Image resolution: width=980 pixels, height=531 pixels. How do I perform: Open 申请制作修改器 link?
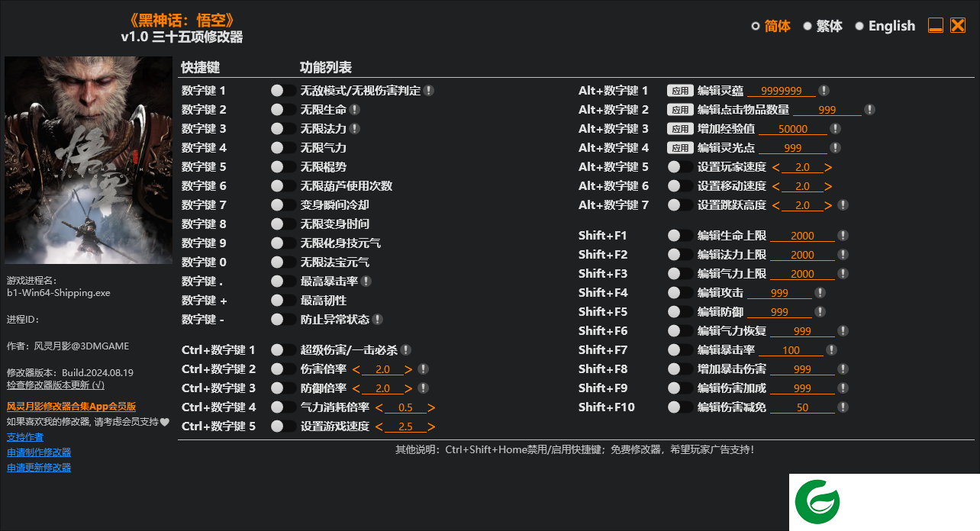tap(39, 452)
